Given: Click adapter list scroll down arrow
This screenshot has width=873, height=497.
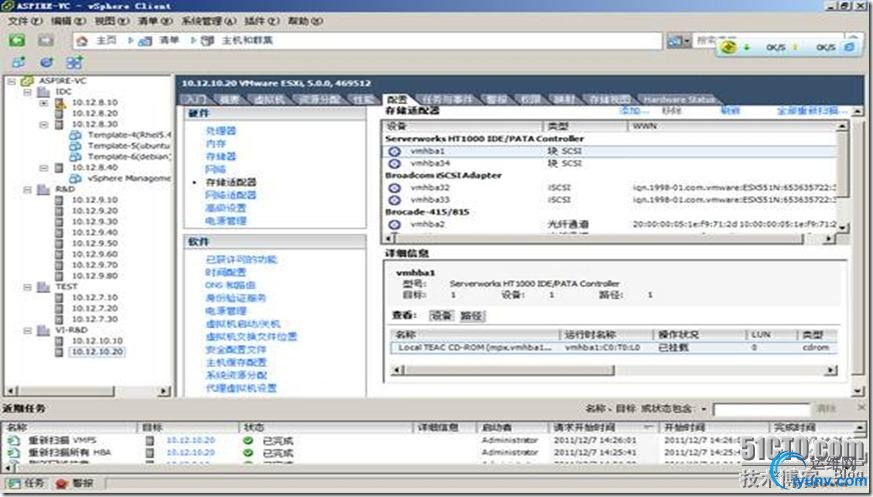Looking at the screenshot, I should [843, 227].
